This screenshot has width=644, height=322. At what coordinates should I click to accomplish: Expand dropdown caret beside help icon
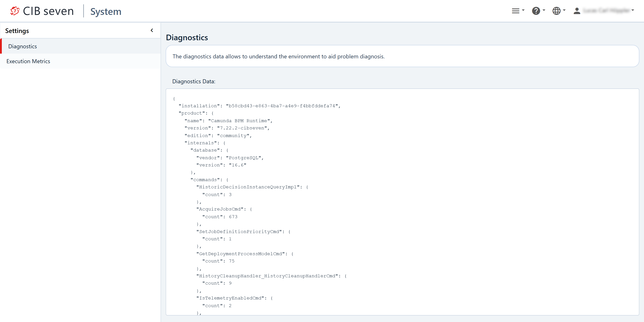point(544,10)
